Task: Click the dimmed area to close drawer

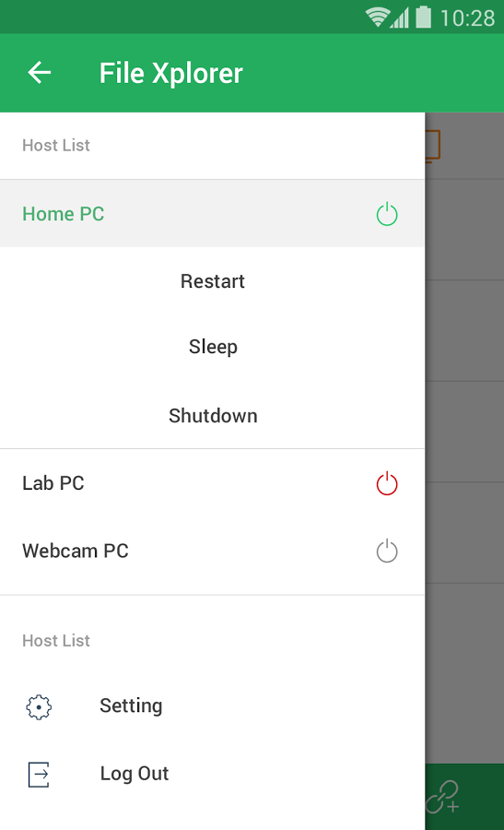Action: tap(464, 423)
